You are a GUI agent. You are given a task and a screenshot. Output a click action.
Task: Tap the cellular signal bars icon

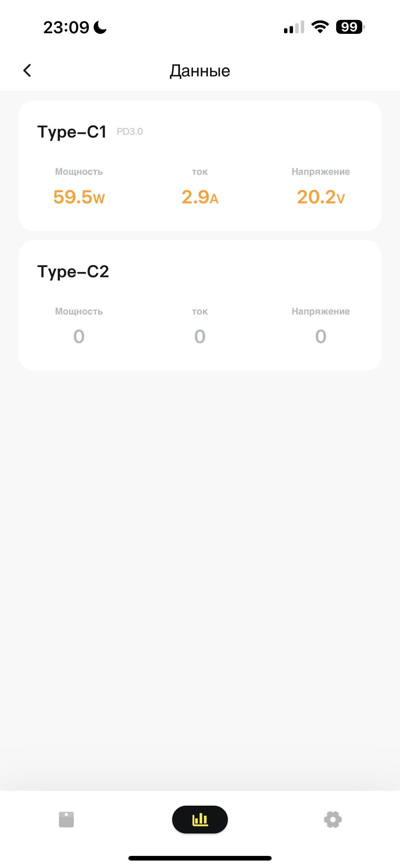click(294, 27)
